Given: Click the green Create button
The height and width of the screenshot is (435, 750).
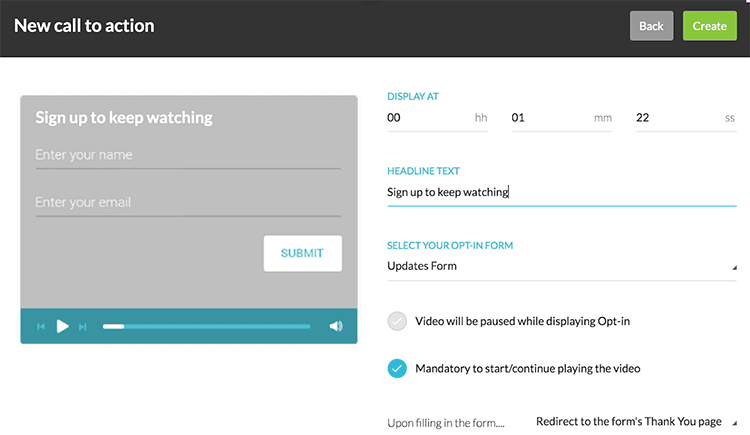Looking at the screenshot, I should pyautogui.click(x=710, y=26).
